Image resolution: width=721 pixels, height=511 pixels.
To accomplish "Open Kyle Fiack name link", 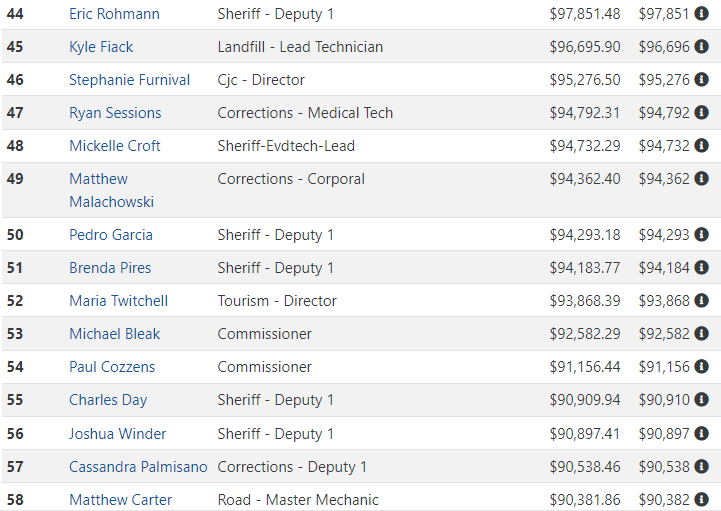I will [101, 47].
